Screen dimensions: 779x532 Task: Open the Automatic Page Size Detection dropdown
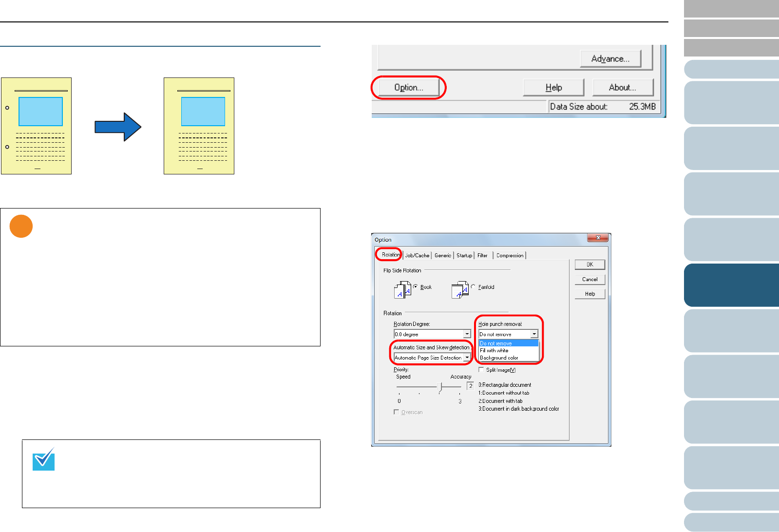point(467,358)
